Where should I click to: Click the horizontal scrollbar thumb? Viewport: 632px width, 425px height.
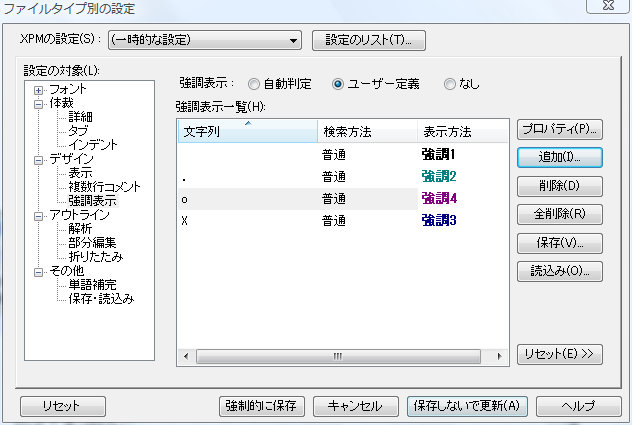point(338,356)
